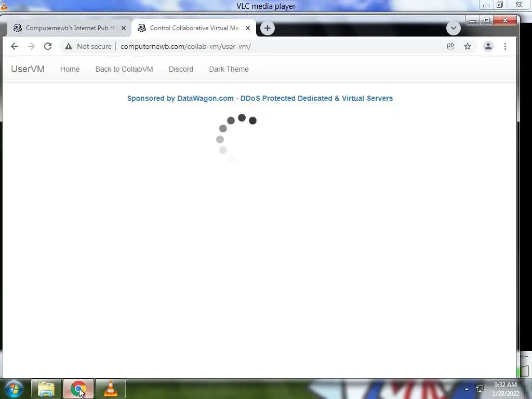
Task: Click the Not secure warning icon
Action: tap(69, 46)
